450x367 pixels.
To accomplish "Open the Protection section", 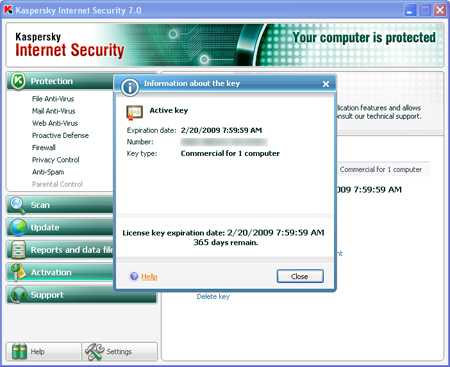I will click(60, 81).
